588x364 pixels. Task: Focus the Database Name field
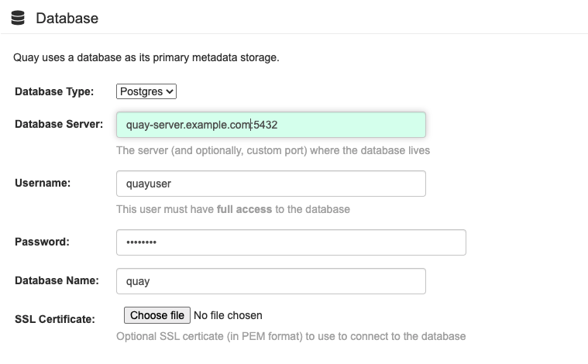pyautogui.click(x=270, y=281)
